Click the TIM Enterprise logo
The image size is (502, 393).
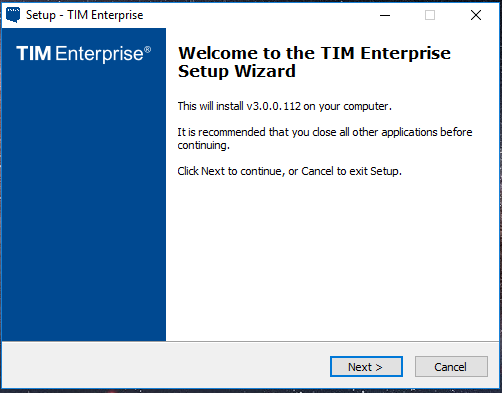click(x=83, y=54)
